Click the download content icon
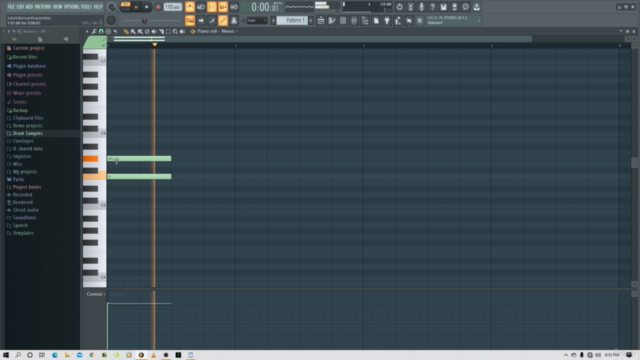Viewport: 640px width, 360px height. click(x=476, y=7)
